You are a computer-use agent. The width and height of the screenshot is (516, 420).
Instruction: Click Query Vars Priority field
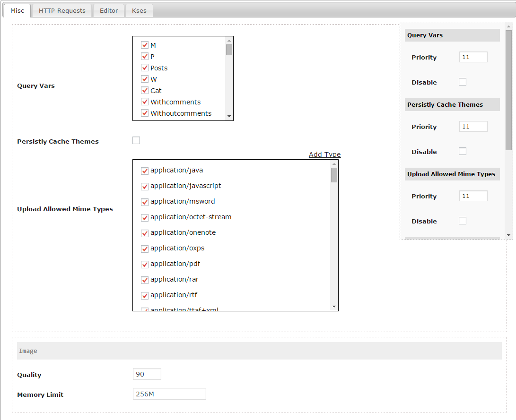point(473,57)
